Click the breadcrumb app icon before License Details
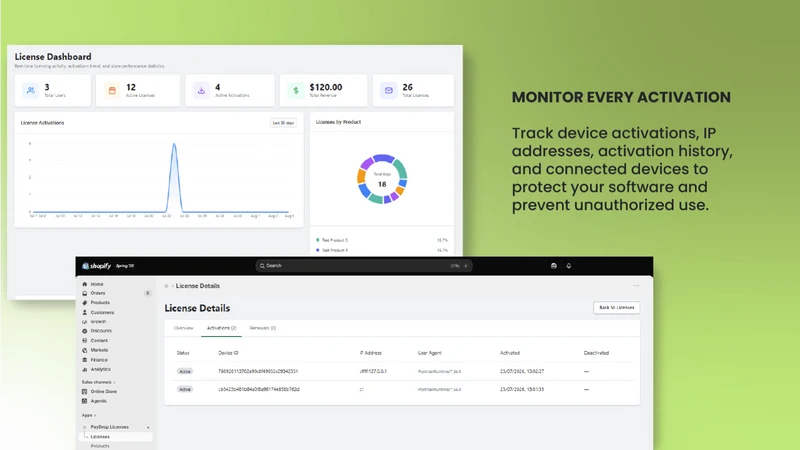The image size is (800, 450). pos(166,286)
